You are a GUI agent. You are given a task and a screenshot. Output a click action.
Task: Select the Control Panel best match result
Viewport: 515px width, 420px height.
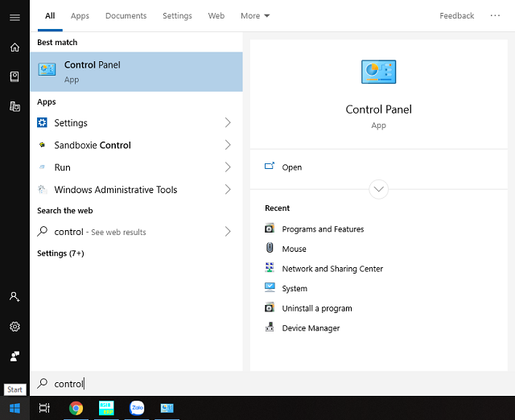point(136,72)
